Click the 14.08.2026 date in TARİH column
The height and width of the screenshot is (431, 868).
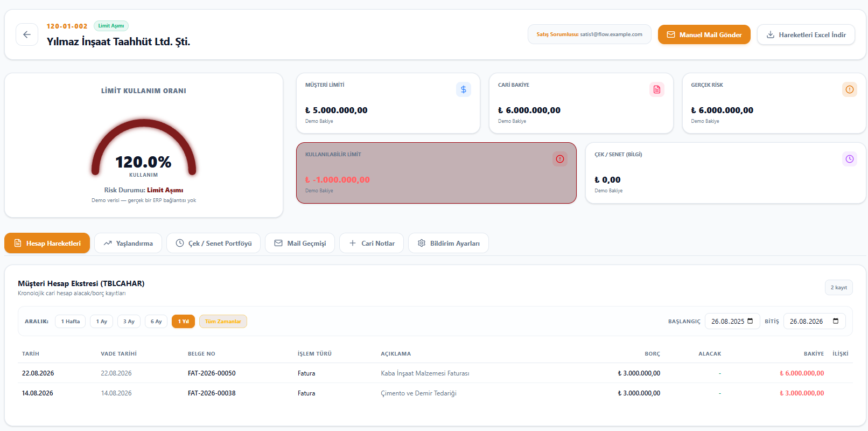38,393
